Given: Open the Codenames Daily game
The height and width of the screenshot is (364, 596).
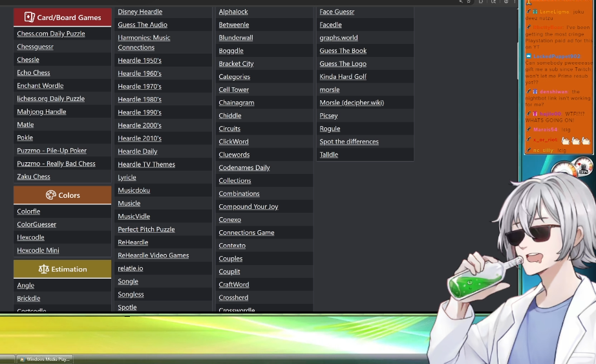Looking at the screenshot, I should (x=244, y=167).
